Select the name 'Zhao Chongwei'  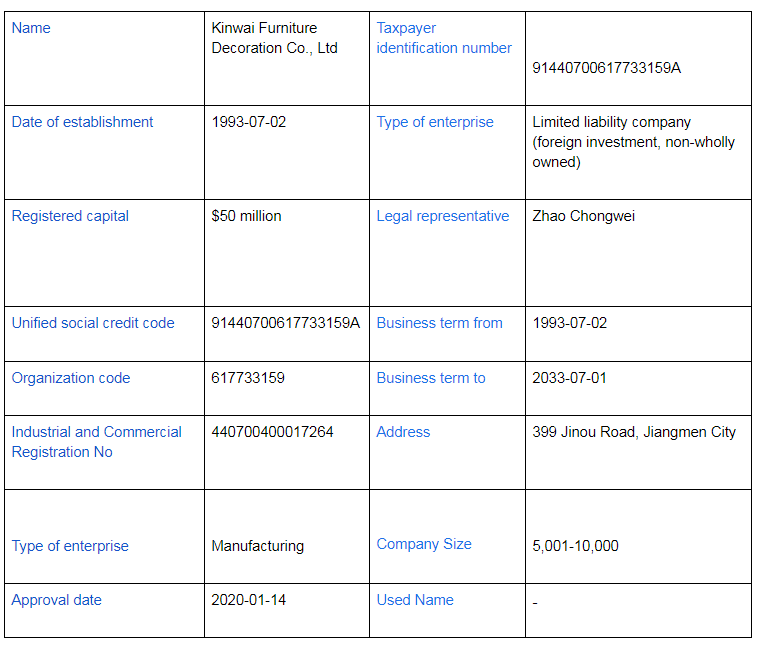tap(584, 216)
